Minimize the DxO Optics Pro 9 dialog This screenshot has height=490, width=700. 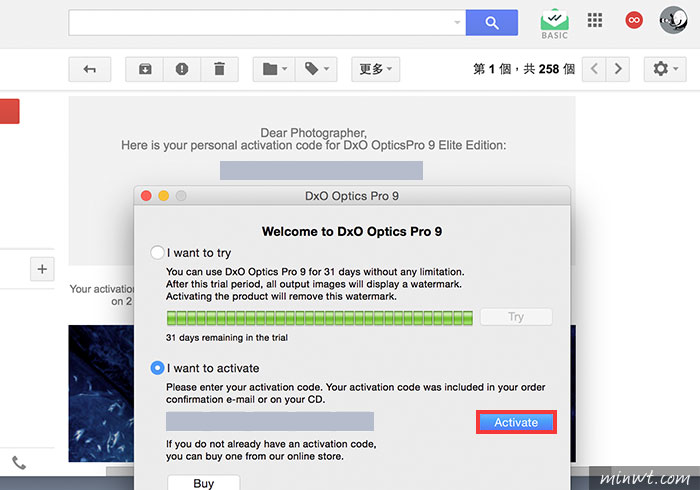tap(163, 196)
